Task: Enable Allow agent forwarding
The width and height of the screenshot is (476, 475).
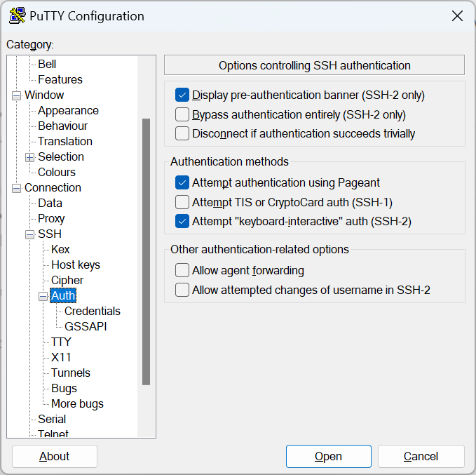Action: tap(183, 271)
